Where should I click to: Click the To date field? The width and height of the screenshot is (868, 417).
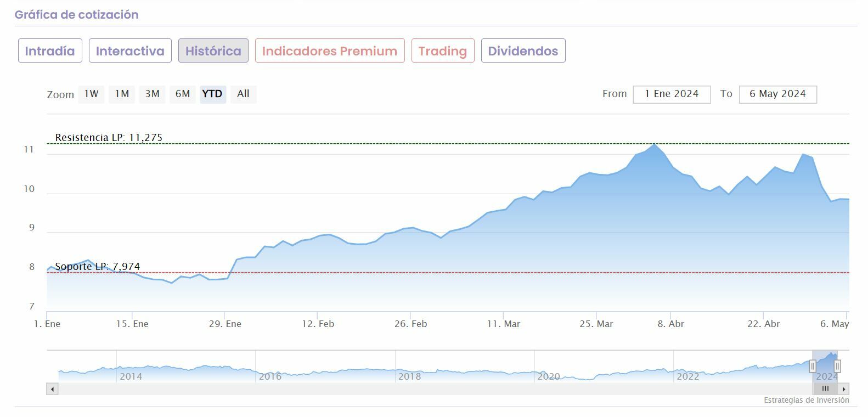[x=777, y=94]
